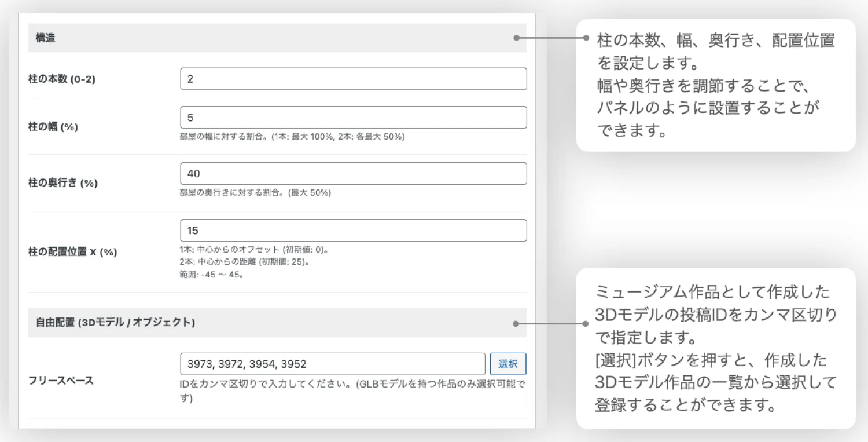Click the ミュージアム作品 callout description box
The image size is (868, 442).
pyautogui.click(x=716, y=348)
